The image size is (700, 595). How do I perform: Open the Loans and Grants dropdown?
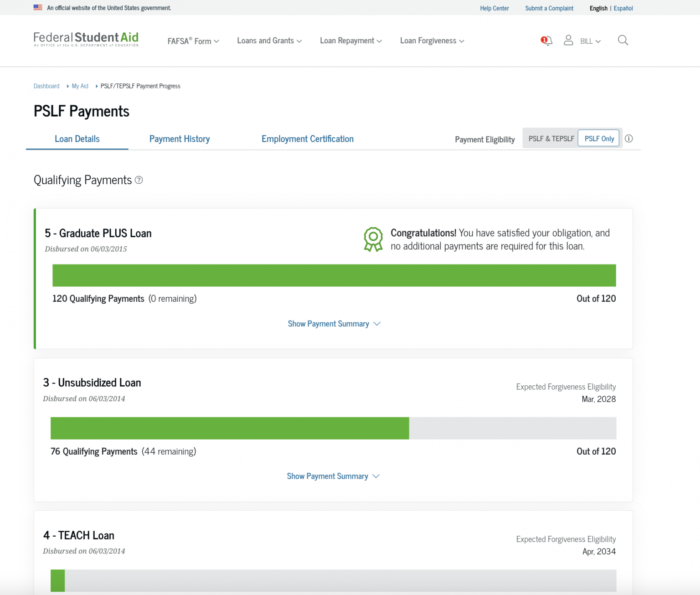(268, 41)
